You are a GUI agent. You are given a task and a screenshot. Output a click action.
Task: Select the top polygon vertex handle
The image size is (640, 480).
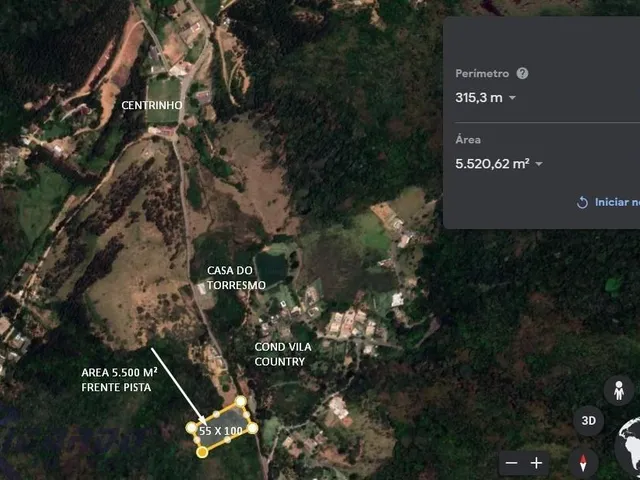(241, 401)
